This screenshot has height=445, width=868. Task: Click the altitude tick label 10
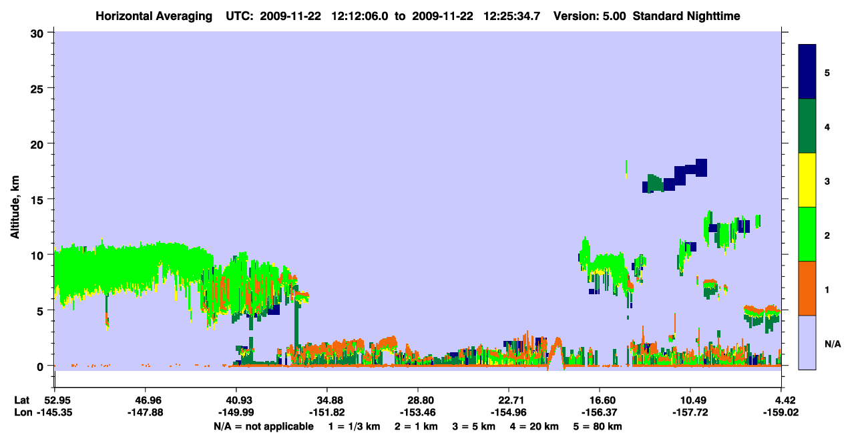38,255
